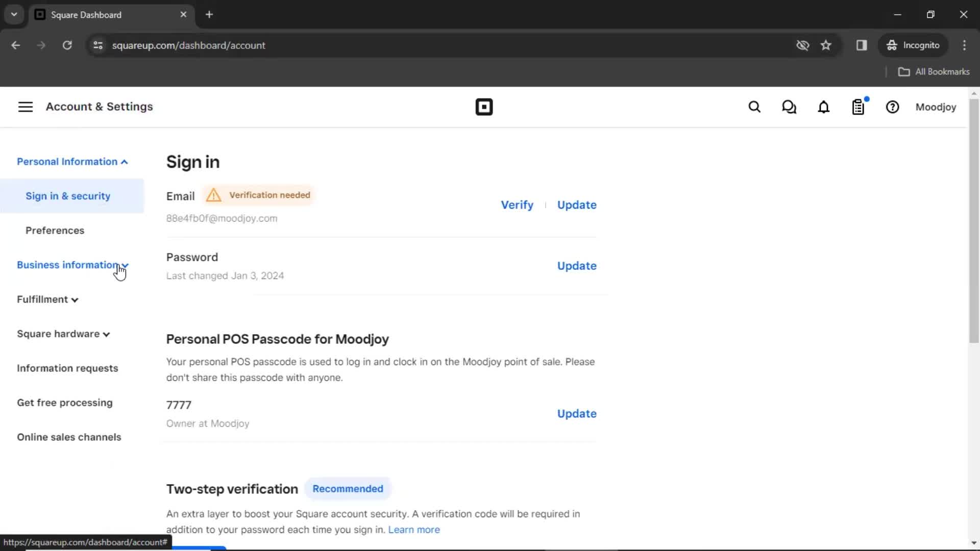This screenshot has height=551, width=980.
Task: Open the hamburger menu icon
Action: 25,106
